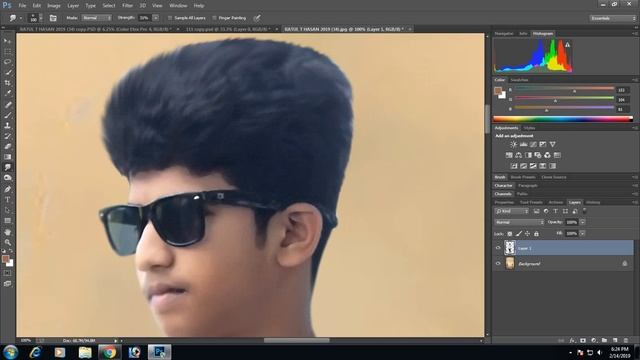Select the Eyedropper tool
Screen dimensions: 640x360
[x=7, y=93]
